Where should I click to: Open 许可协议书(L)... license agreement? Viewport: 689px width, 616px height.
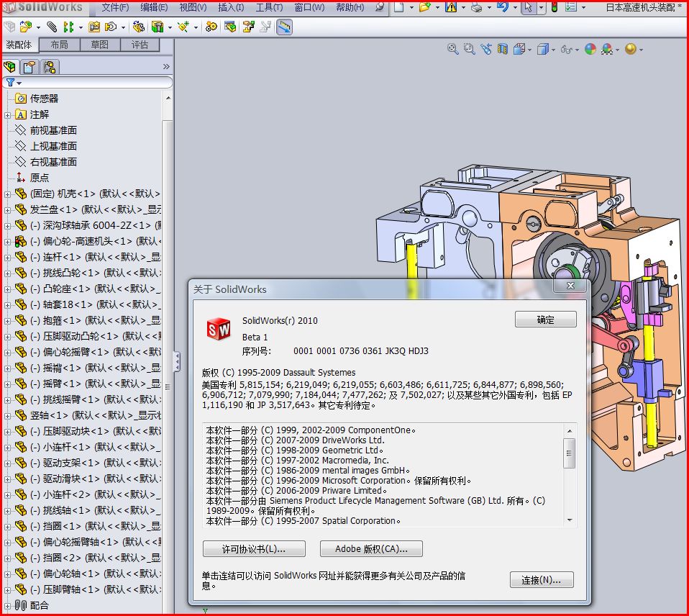254,549
